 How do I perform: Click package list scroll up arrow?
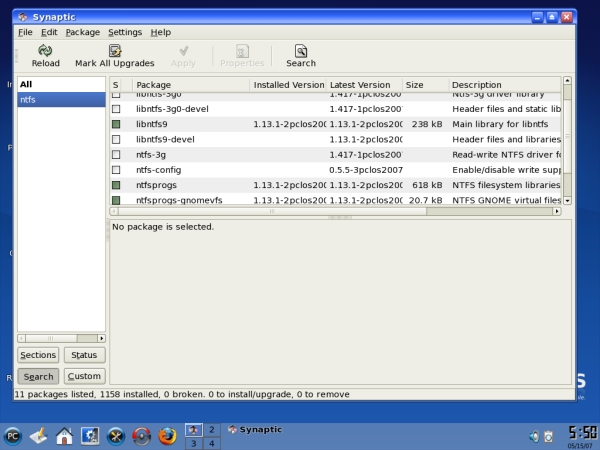567,80
